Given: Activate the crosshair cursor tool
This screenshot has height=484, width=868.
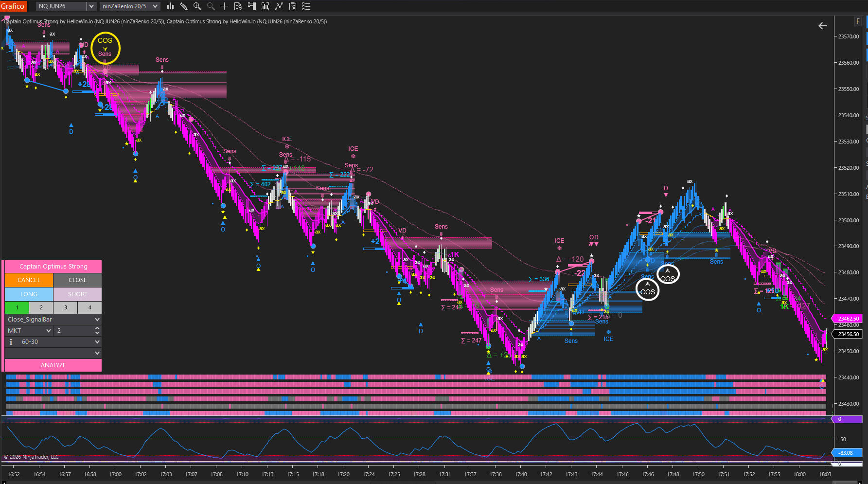Looking at the screenshot, I should (225, 6).
